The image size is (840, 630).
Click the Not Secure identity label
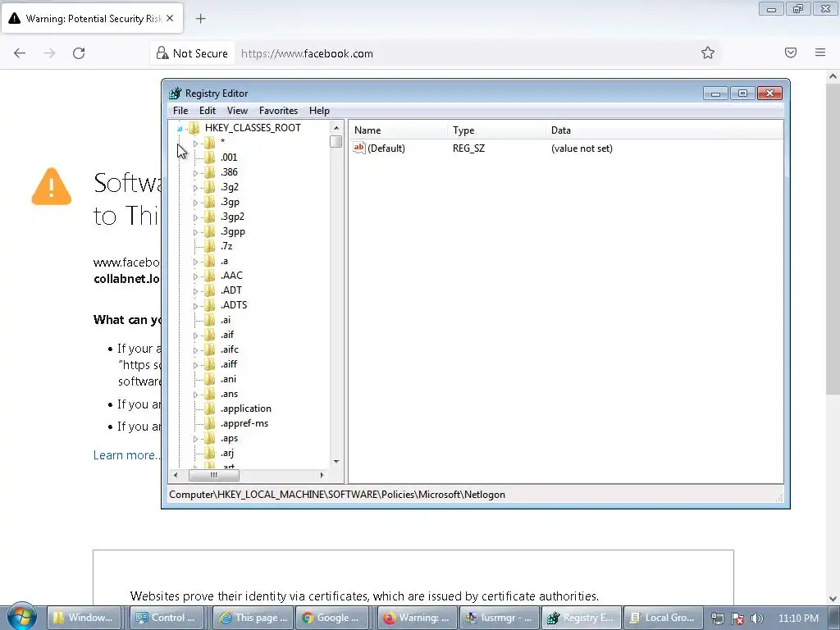[x=200, y=53]
